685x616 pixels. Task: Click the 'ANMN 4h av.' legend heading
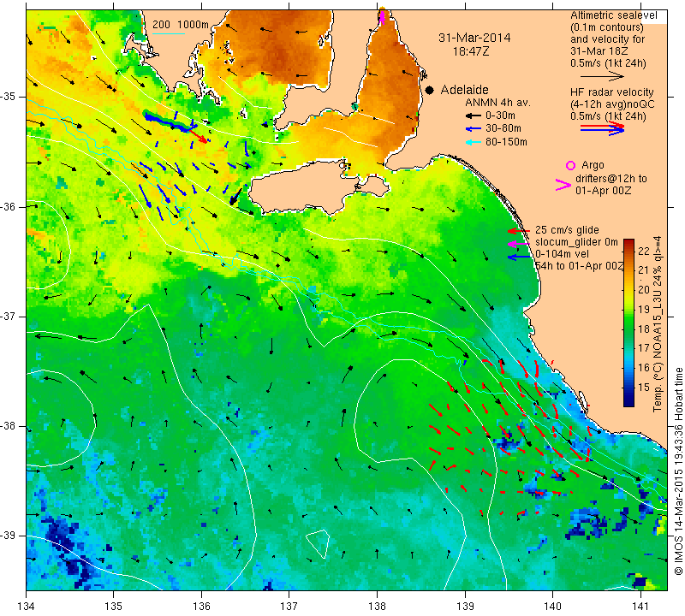click(497, 103)
